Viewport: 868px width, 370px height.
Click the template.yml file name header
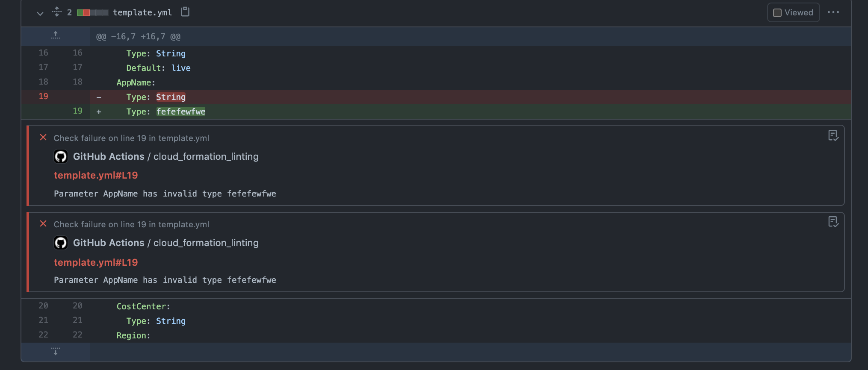pos(142,13)
